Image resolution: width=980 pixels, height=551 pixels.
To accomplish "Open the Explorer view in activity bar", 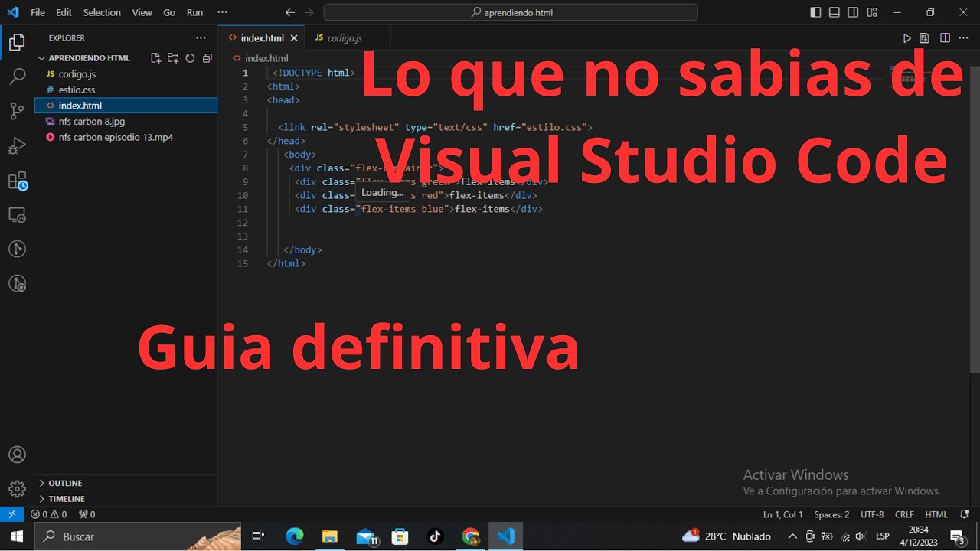I will point(17,43).
